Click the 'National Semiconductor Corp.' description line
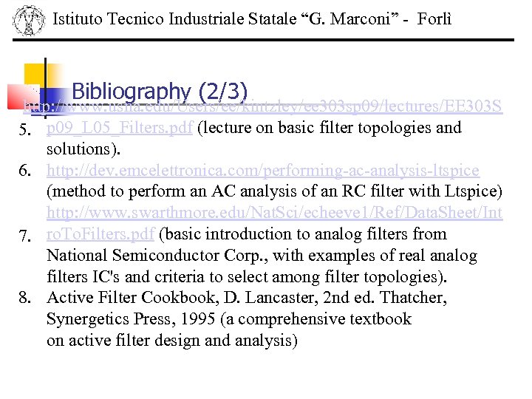 [262, 256]
